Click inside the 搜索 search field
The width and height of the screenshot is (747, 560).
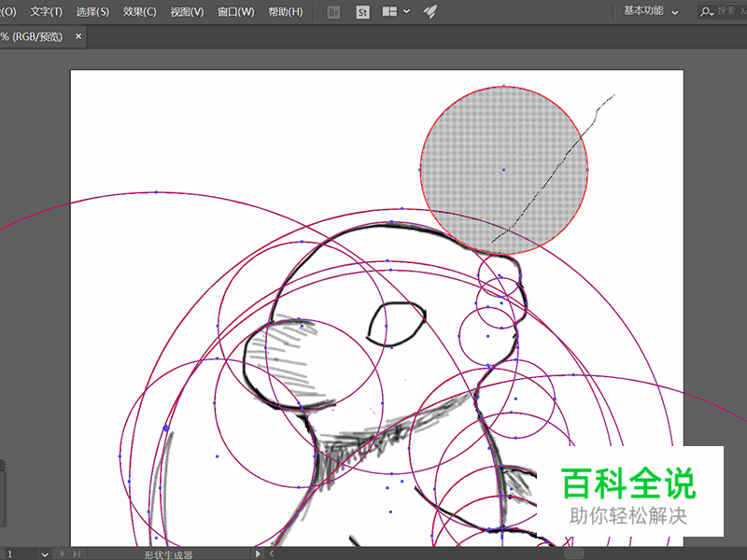[x=726, y=12]
